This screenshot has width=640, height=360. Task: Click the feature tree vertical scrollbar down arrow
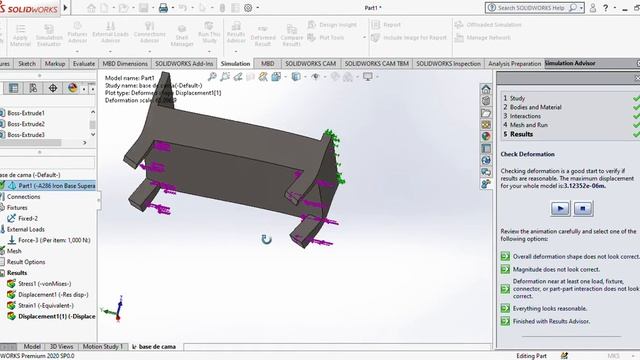(93, 135)
